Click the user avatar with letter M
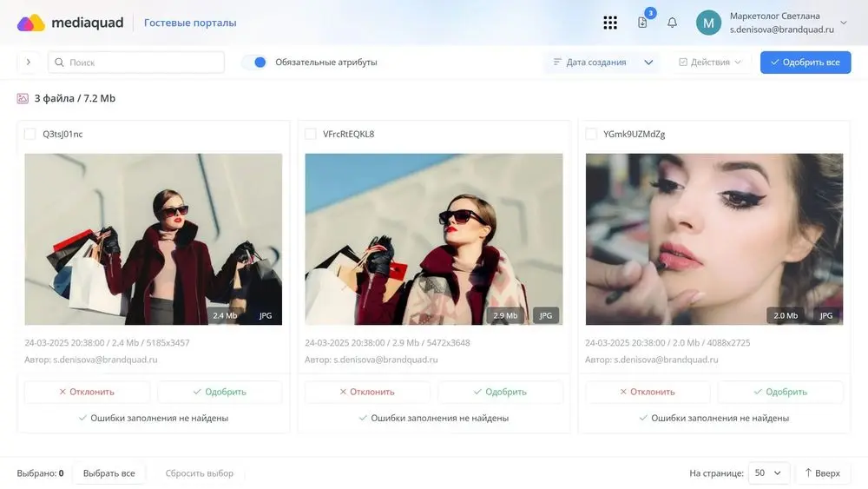 click(708, 23)
